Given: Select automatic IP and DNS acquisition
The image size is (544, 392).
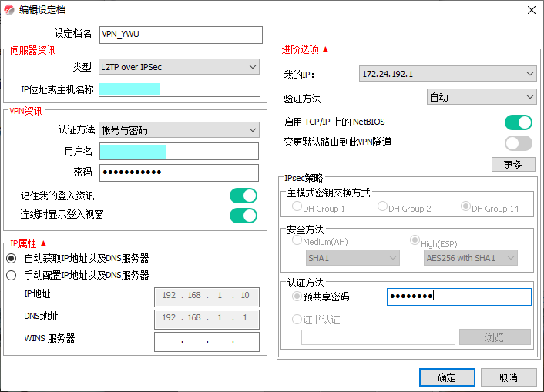Looking at the screenshot, I should pyautogui.click(x=11, y=259).
